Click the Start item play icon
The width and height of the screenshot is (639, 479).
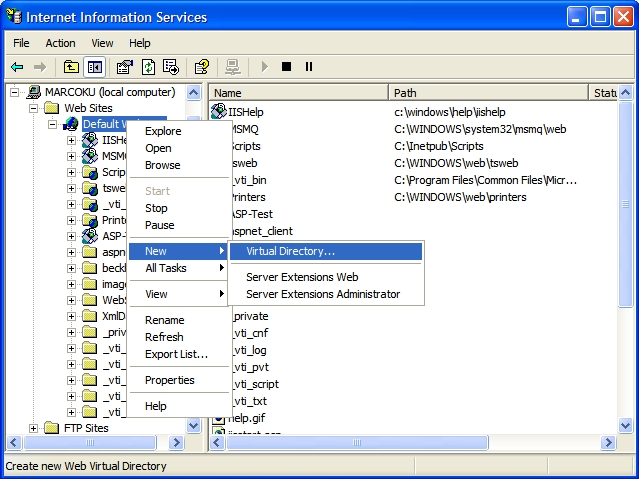click(x=264, y=66)
